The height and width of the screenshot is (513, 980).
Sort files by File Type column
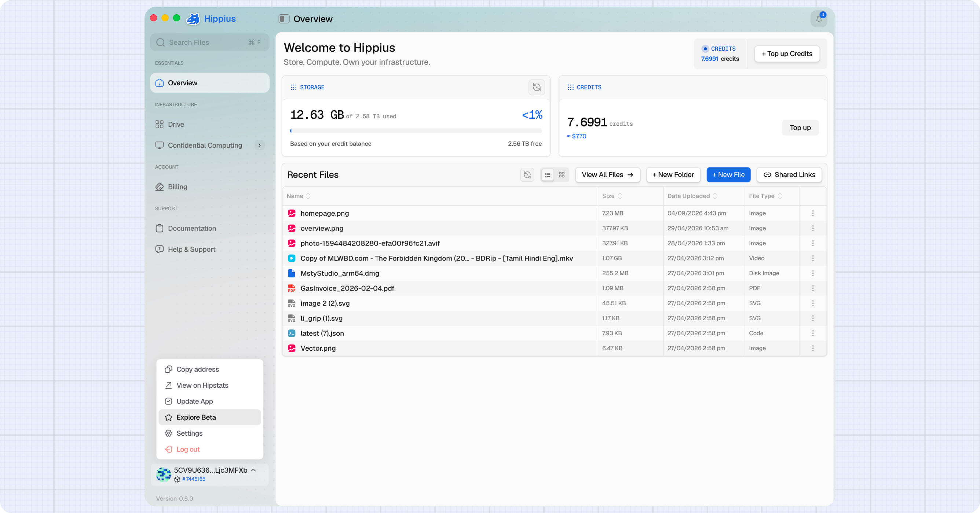[x=765, y=196]
